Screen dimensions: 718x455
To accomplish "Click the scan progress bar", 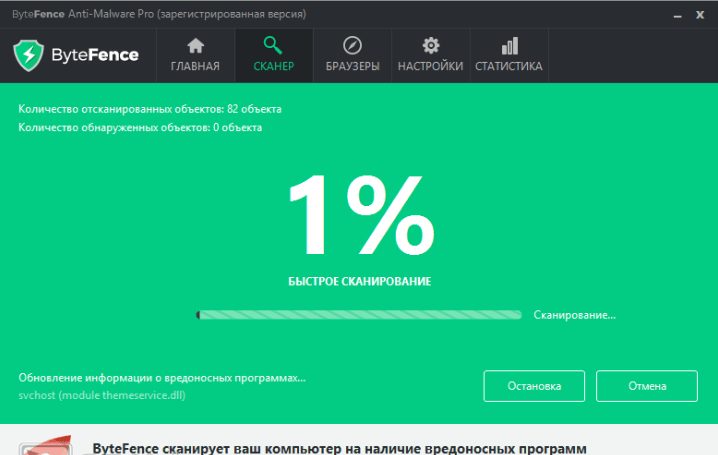I will [x=359, y=314].
